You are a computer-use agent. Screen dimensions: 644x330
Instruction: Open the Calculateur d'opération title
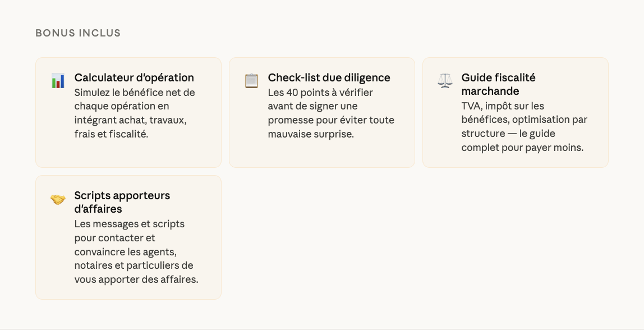134,77
